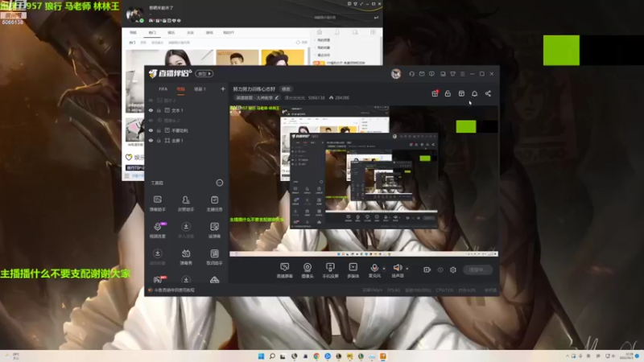This screenshot has width=644, height=362.
Task: Add a screen capture source from bottom bar
Action: coord(284,270)
